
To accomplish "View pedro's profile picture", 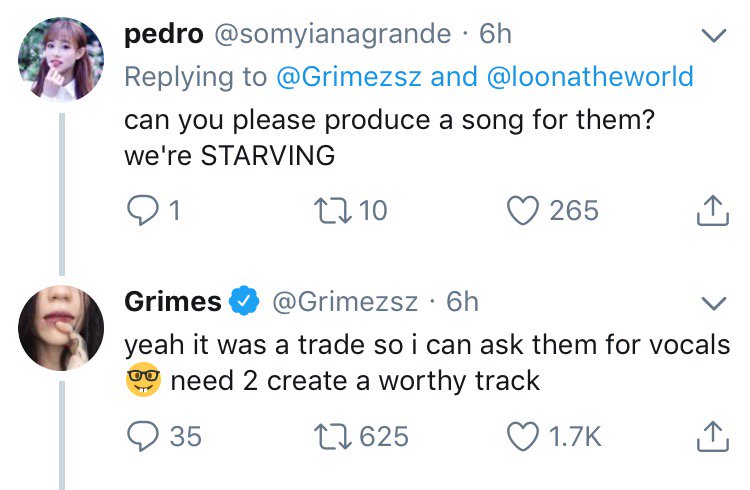I will pyautogui.click(x=61, y=60).
